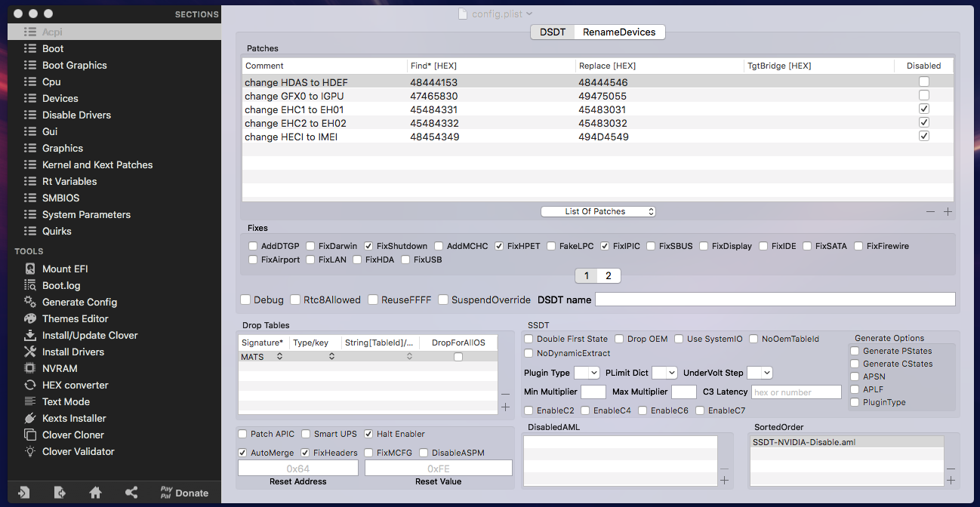Click the DSDT name text field
This screenshot has height=507, width=980.
(775, 300)
